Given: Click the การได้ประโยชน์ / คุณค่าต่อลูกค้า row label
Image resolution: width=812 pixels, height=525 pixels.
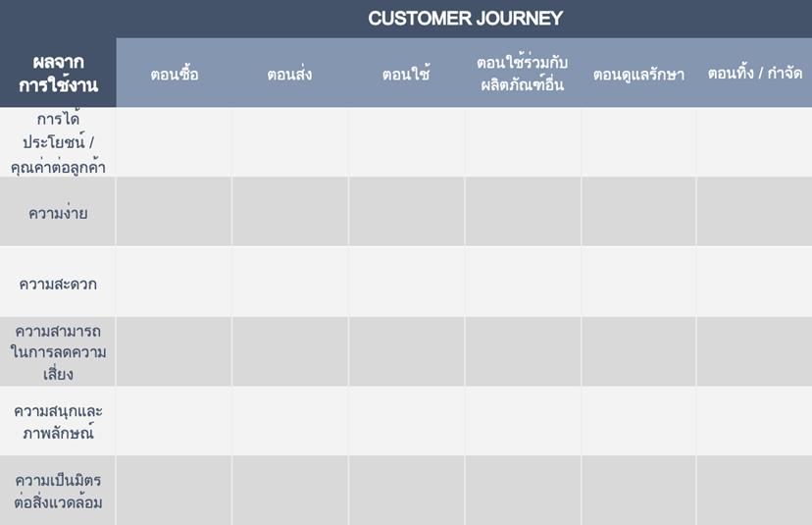Looking at the screenshot, I should click(58, 142).
